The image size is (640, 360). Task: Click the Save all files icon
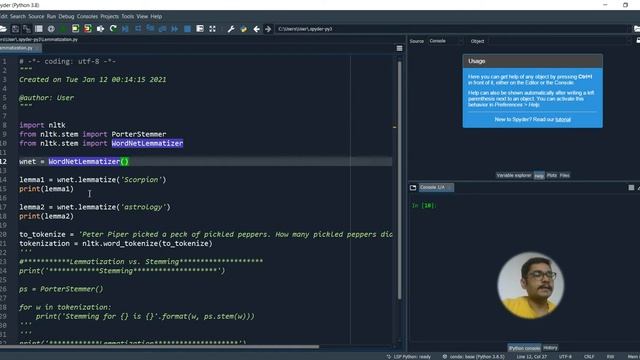pos(27,29)
